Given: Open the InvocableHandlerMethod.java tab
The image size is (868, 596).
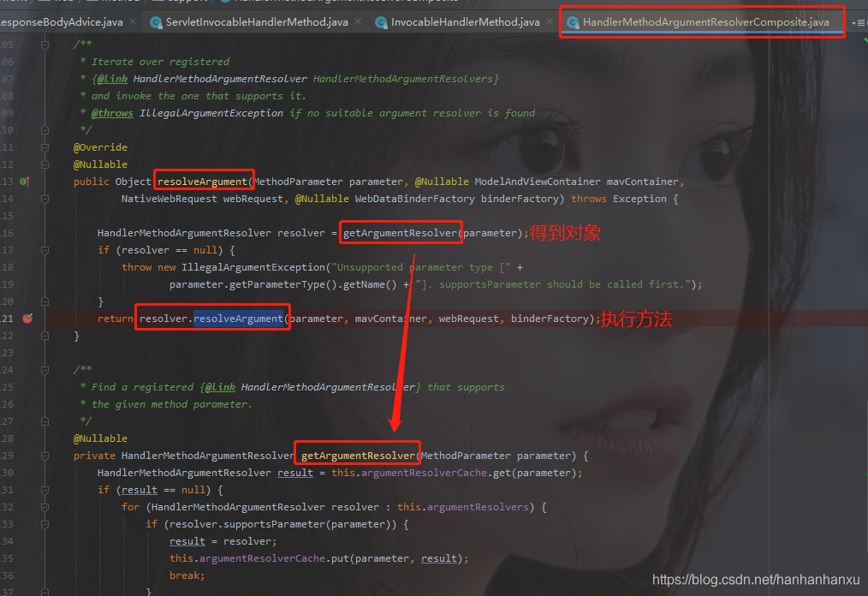Looking at the screenshot, I should [x=465, y=21].
